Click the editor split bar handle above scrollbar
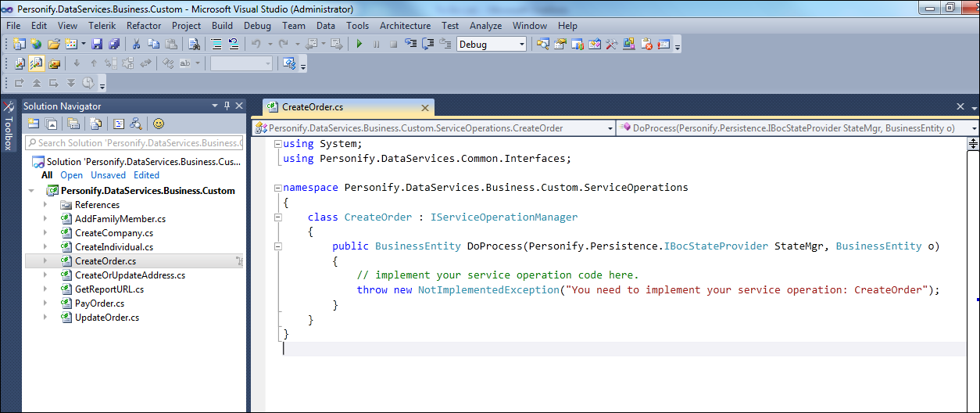 [x=973, y=143]
